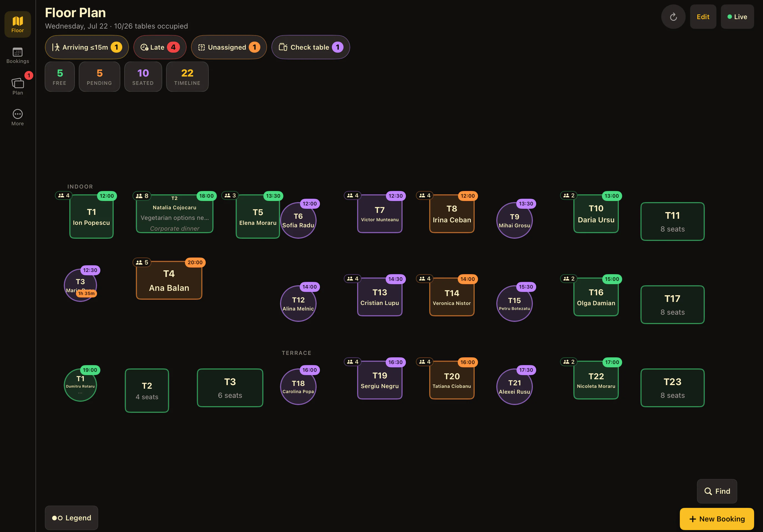
Task: Select free table T11 with 8 seats
Action: [x=672, y=222]
